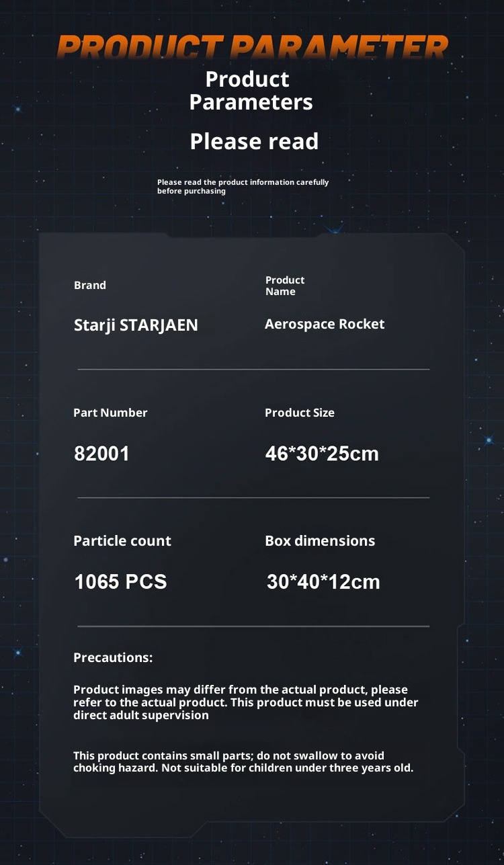This screenshot has height=865, width=504.
Task: Click the Box dimensions field label
Action: click(x=320, y=541)
